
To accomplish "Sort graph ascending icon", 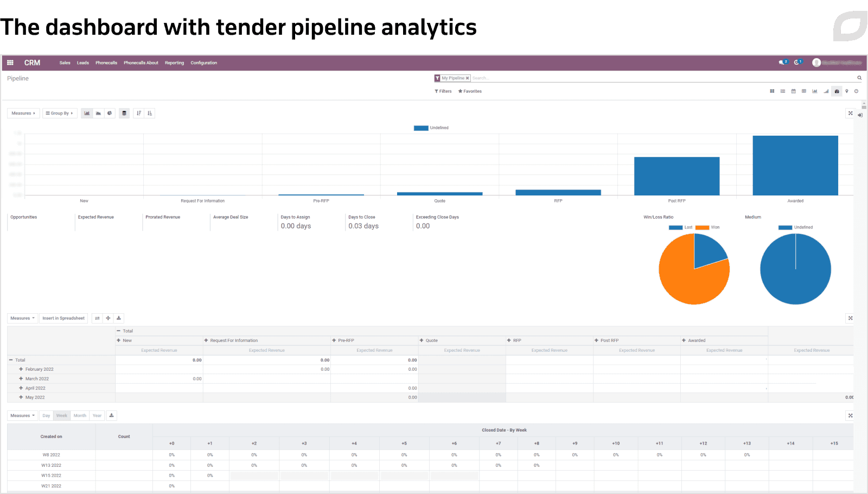I will click(150, 113).
